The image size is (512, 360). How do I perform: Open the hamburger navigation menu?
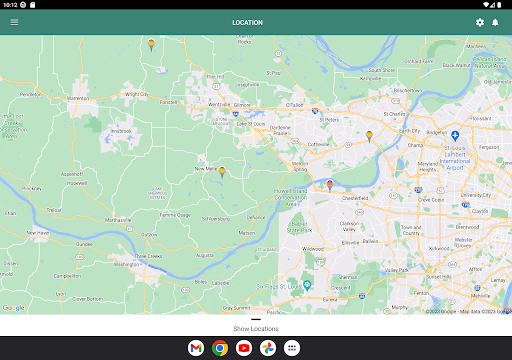(14, 22)
